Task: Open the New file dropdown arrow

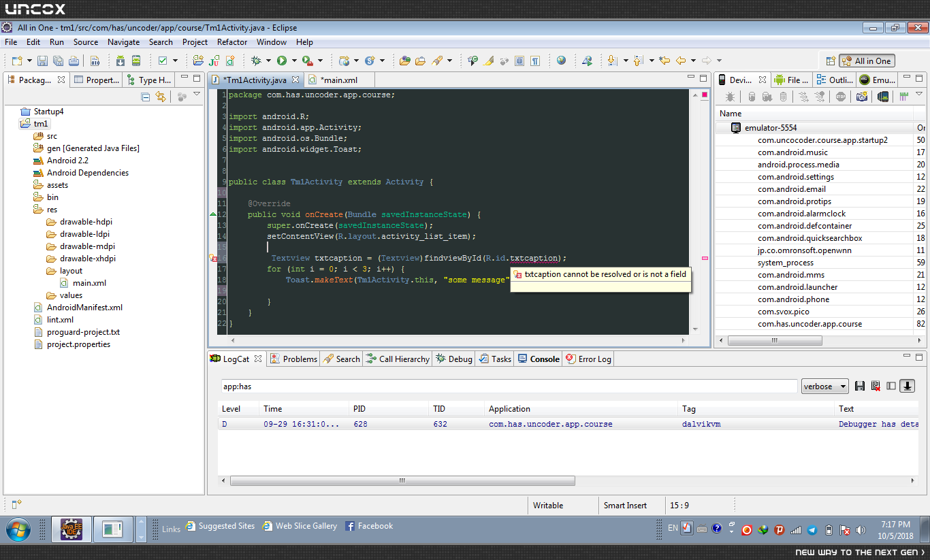Action: [x=29, y=61]
